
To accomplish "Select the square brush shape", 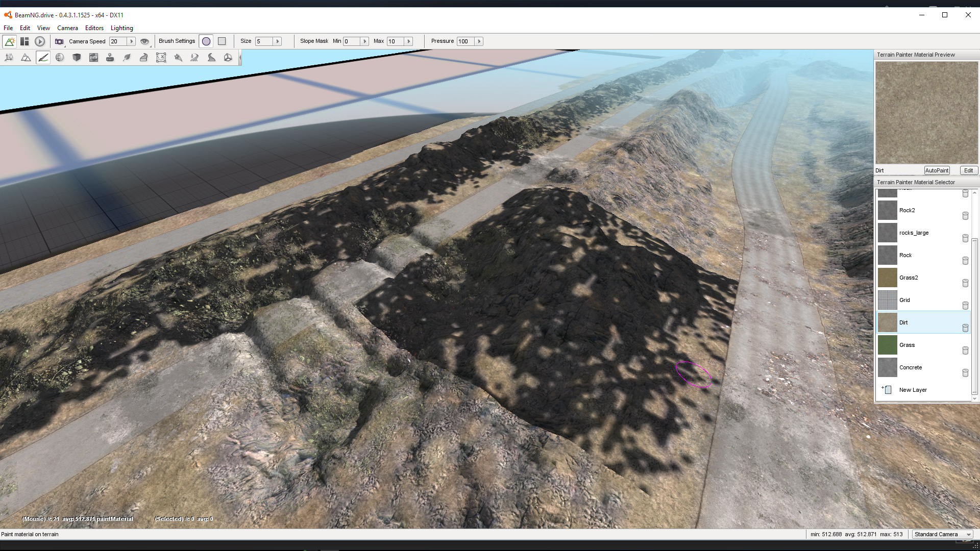I will point(222,41).
